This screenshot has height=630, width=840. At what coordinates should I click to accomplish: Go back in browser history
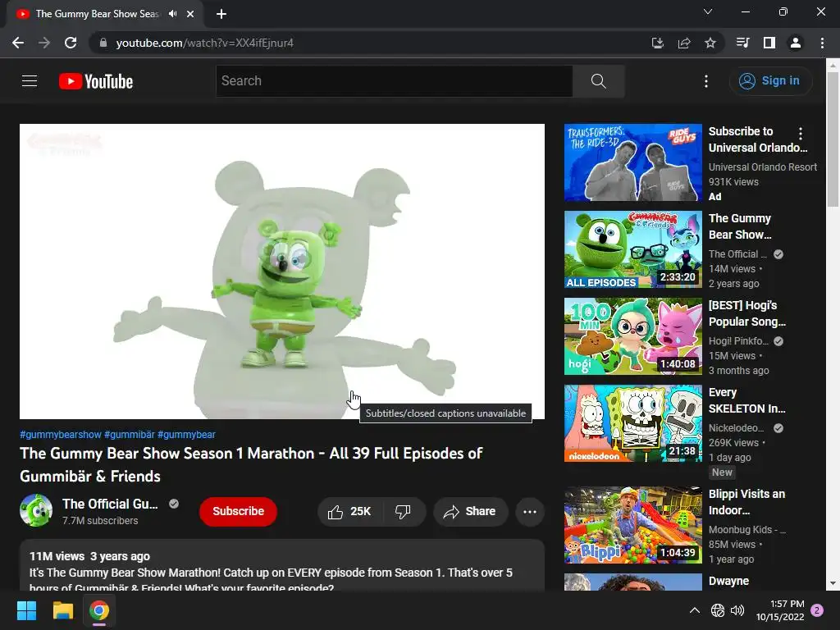point(18,43)
